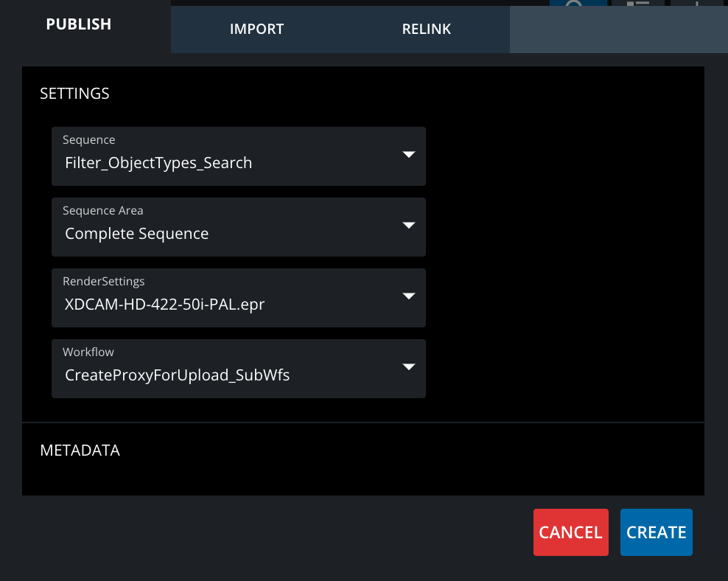The height and width of the screenshot is (581, 728).
Task: Expand the METADATA section
Action: pyautogui.click(x=80, y=450)
